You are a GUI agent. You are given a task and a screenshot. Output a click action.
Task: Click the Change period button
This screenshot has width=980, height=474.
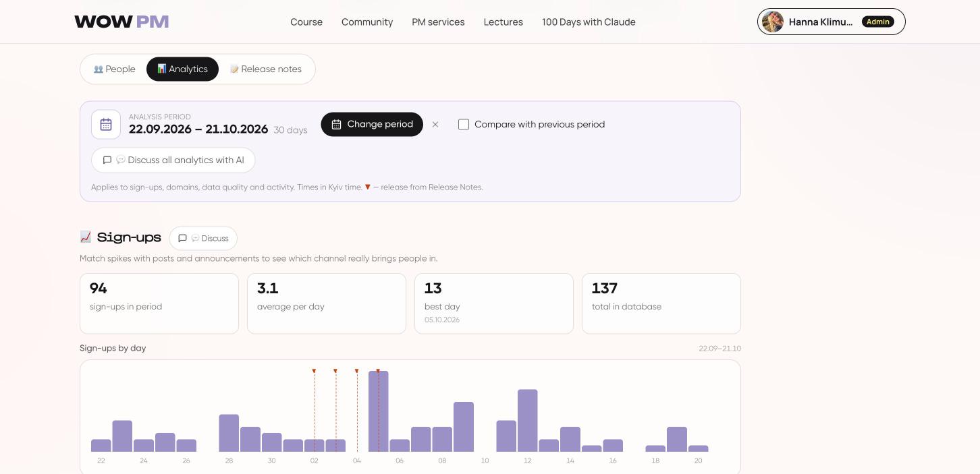[372, 124]
